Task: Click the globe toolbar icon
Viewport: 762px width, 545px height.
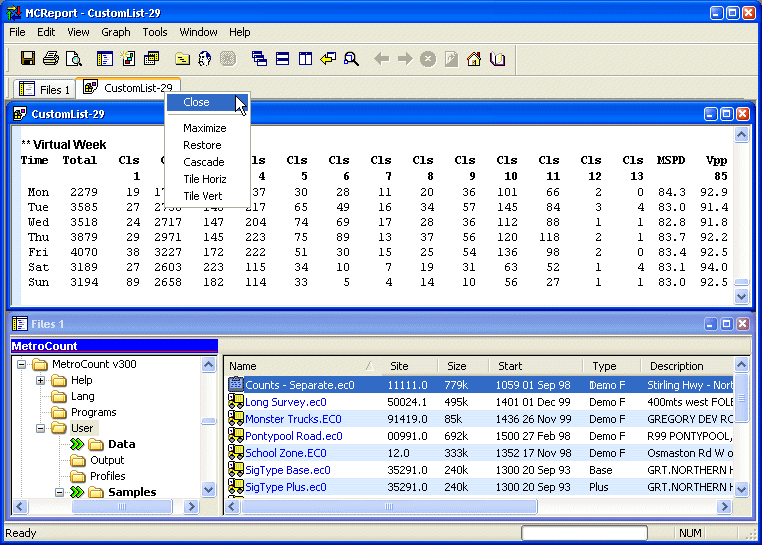Action: tap(205, 59)
